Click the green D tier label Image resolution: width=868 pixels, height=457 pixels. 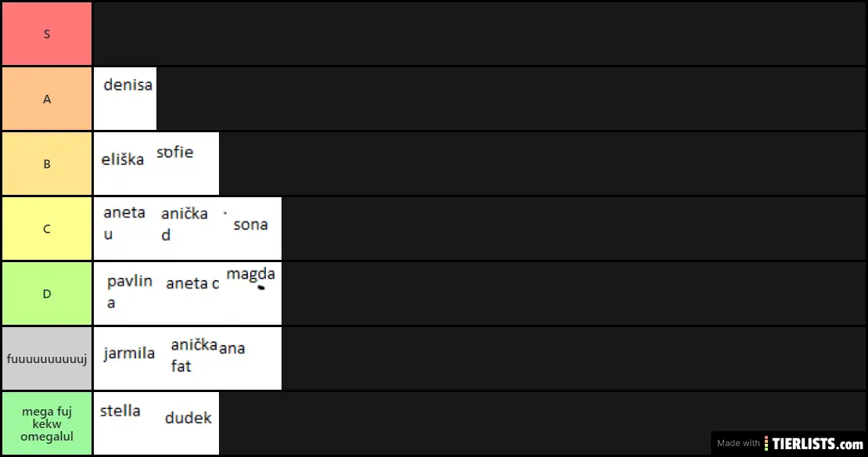tap(47, 293)
